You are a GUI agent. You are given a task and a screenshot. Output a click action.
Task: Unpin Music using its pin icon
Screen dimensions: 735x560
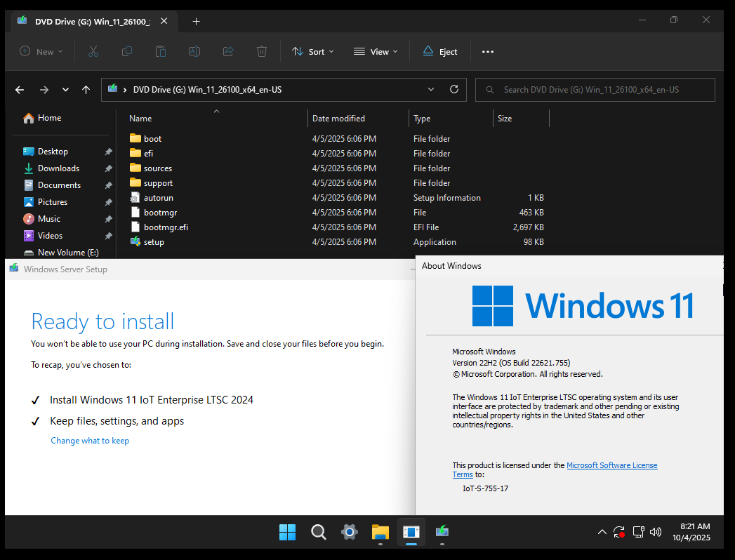[108, 220]
